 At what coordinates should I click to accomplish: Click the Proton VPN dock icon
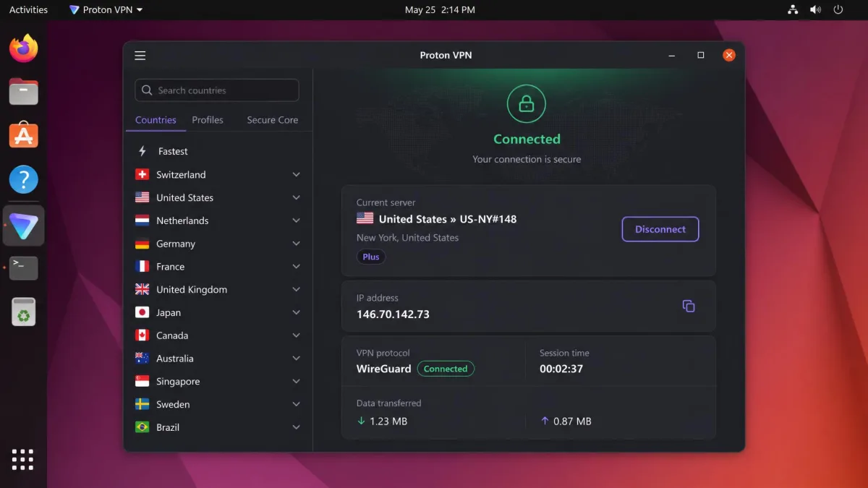[23, 225]
